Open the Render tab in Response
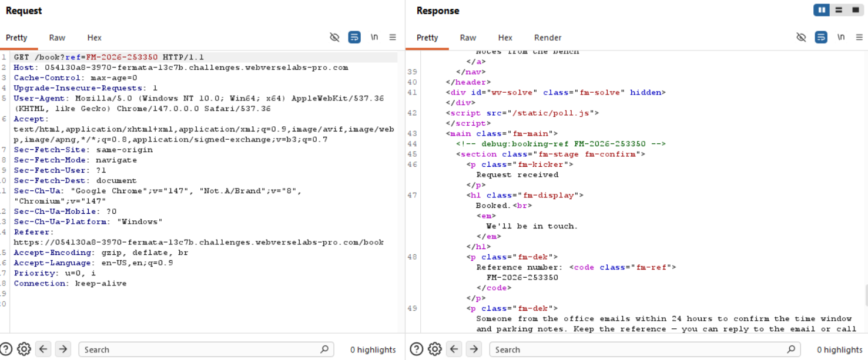The width and height of the screenshot is (868, 360). (x=548, y=38)
